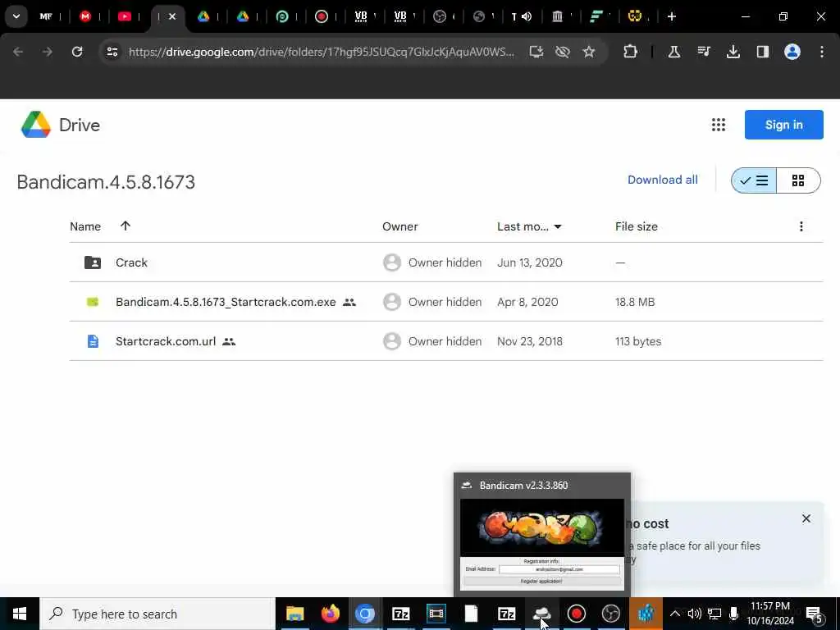Open the browser profile avatar

[792, 52]
